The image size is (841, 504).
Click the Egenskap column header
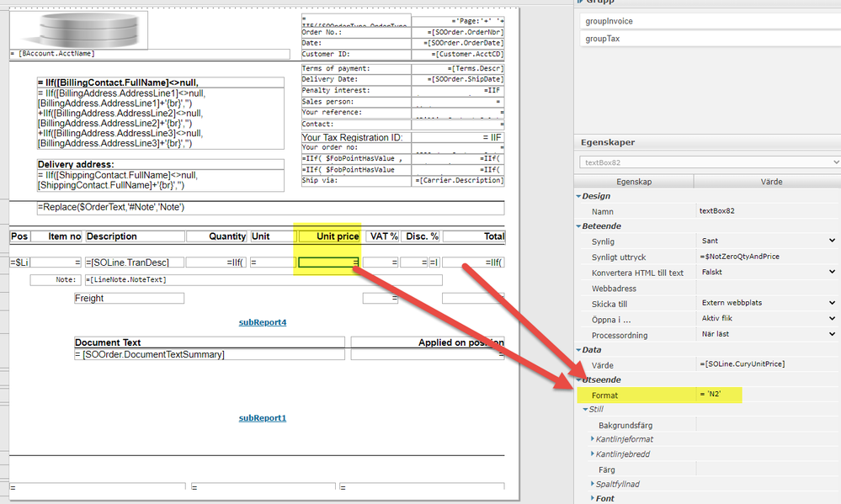tap(634, 182)
